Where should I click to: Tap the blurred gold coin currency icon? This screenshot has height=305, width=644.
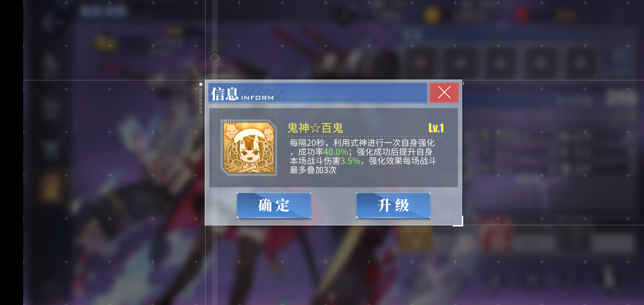pyautogui.click(x=432, y=15)
